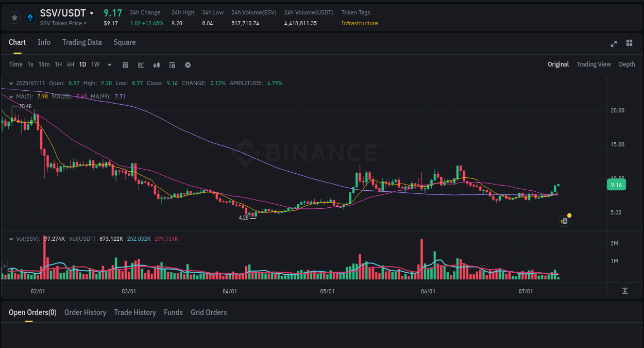Click the order panel icon on the chart
Screen dimensions: 644x348
tap(564, 221)
